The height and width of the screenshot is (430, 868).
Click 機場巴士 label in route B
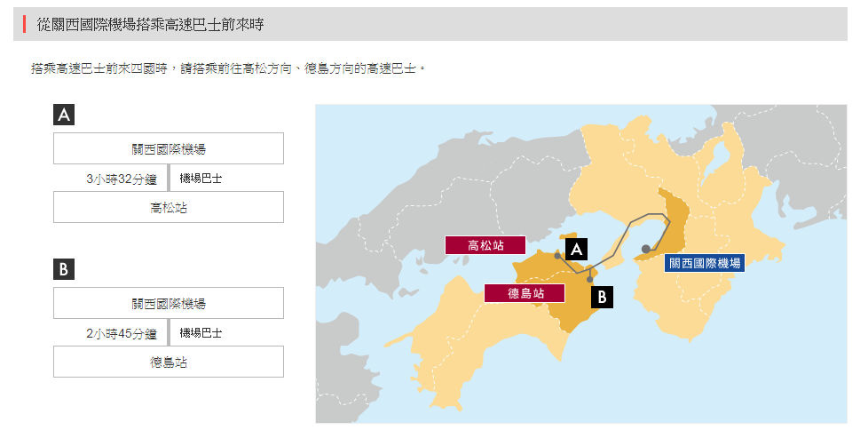(x=201, y=333)
